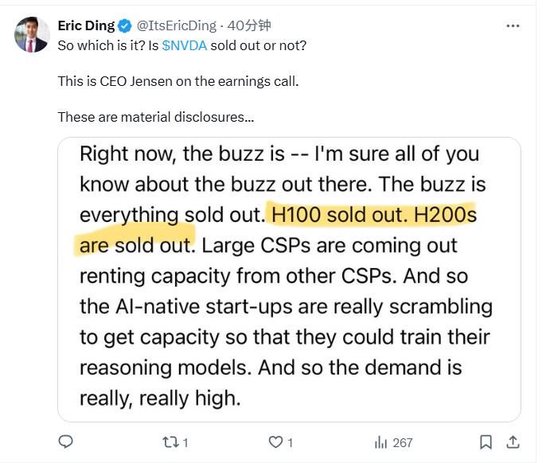
Task: Click the retweet arrows icon
Action: click(171, 442)
